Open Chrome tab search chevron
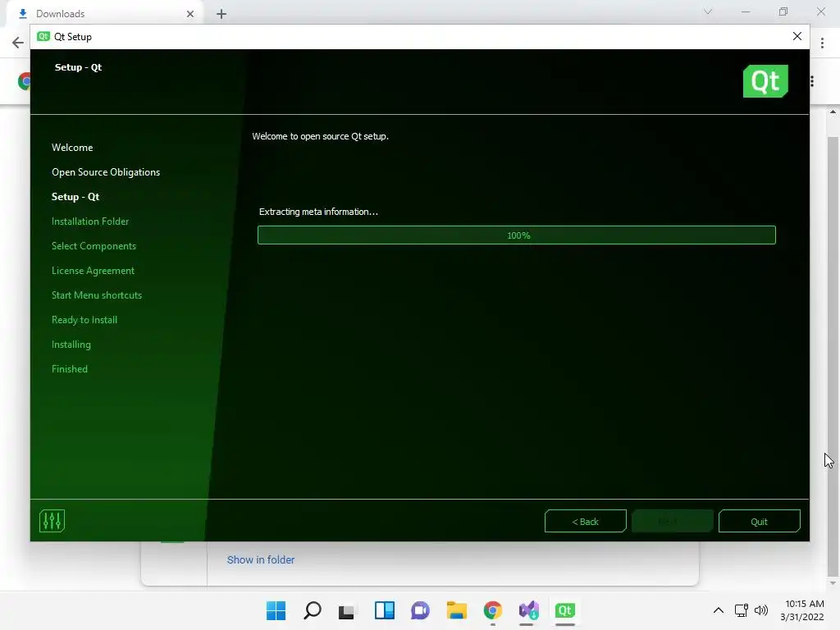The image size is (840, 630). [x=708, y=11]
